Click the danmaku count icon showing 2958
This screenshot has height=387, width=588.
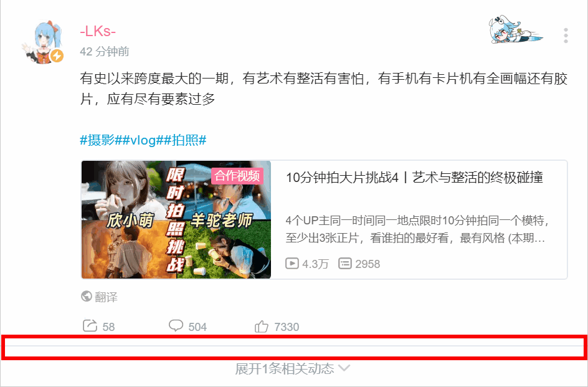[x=345, y=264]
